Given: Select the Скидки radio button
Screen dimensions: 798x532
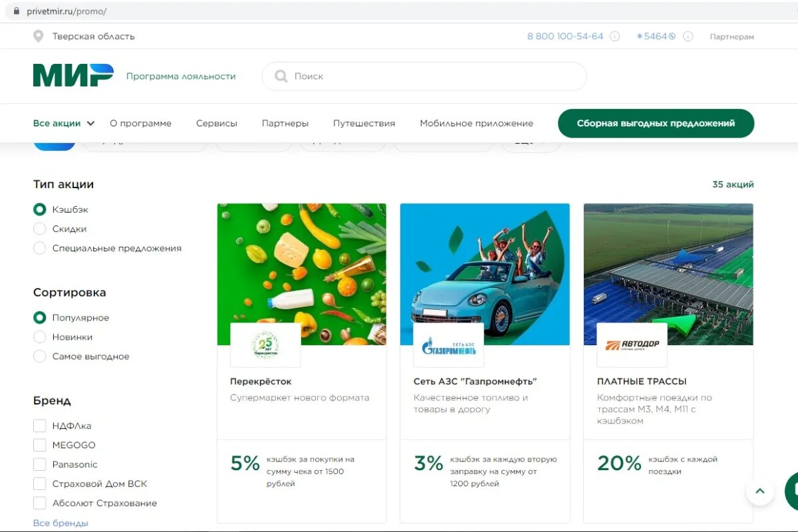Looking at the screenshot, I should [40, 229].
